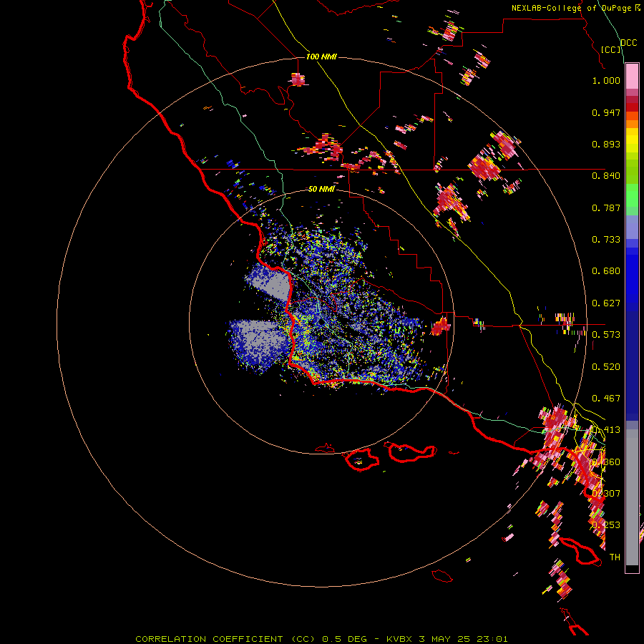This screenshot has width=644, height=644.
Task: Click the 0.627 legend value
Action: pyautogui.click(x=606, y=303)
